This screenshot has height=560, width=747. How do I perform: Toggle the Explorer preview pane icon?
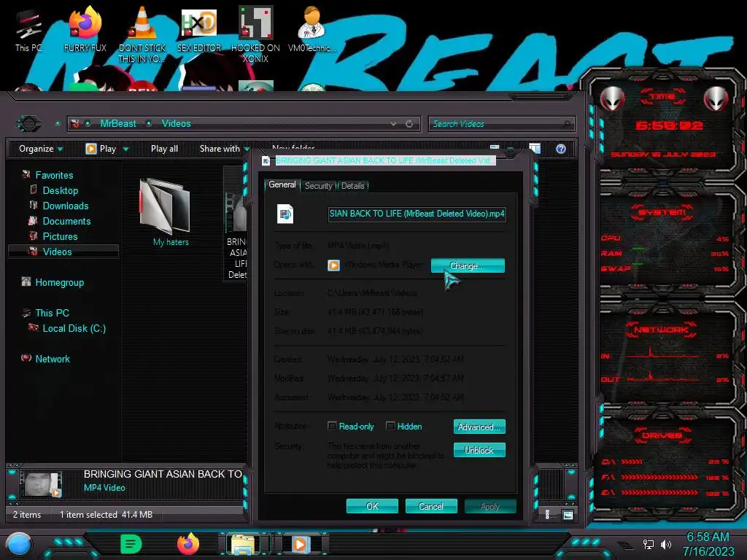pos(535,149)
